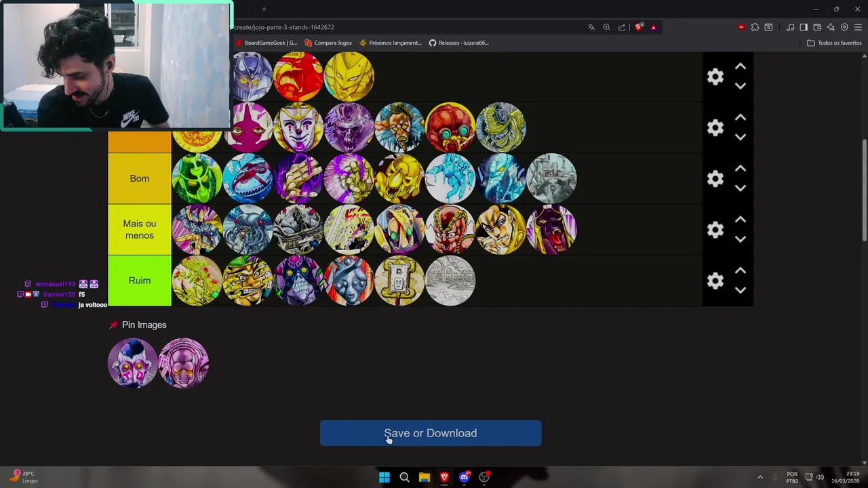Open the Compara Jogos bookmark
Screen dimensions: 868x488
[x=328, y=43]
